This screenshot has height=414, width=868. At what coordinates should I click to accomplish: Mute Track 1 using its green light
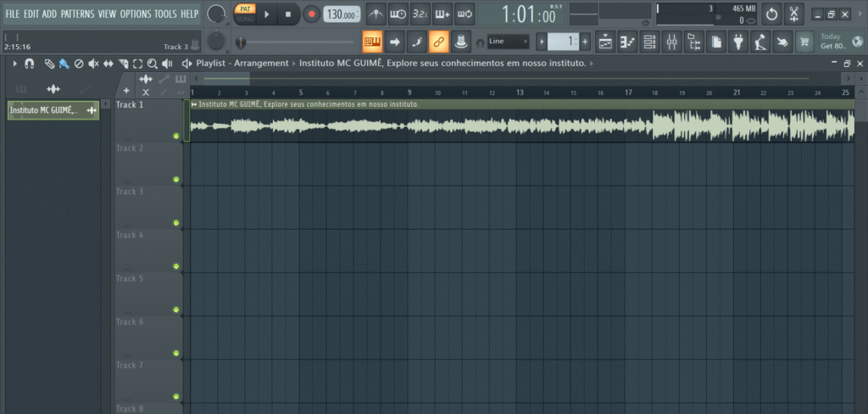tap(176, 136)
